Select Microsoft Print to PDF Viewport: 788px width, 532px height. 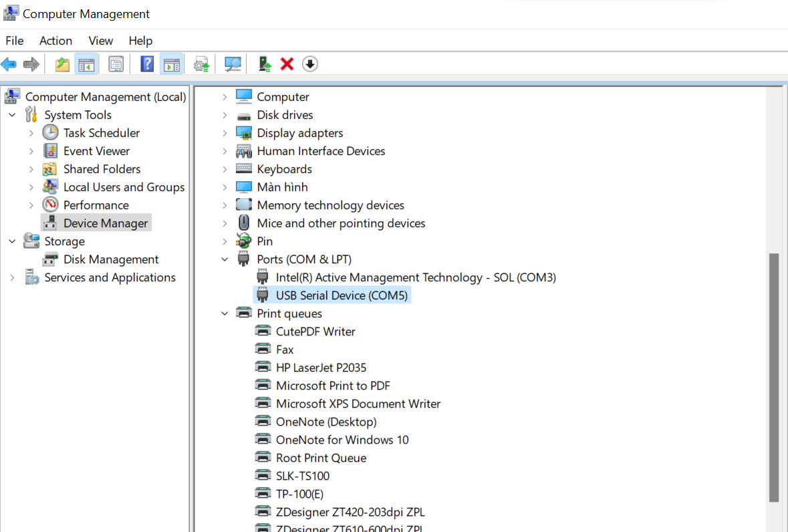click(334, 386)
